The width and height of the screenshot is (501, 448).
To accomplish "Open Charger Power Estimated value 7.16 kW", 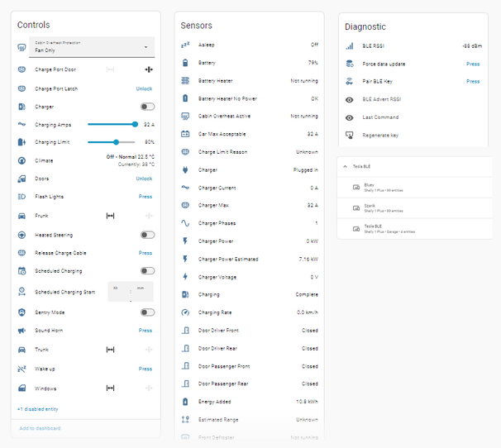I will click(308, 260).
